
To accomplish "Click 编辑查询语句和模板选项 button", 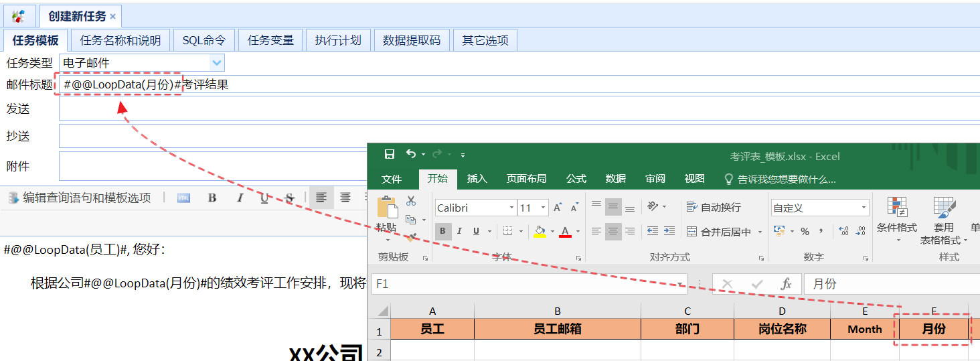I will 80,198.
